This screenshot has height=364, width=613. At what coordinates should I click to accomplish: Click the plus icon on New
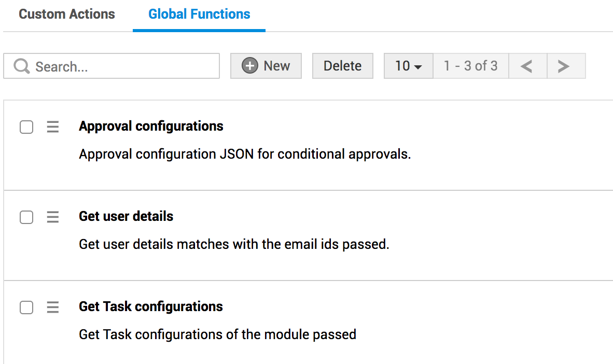click(250, 66)
